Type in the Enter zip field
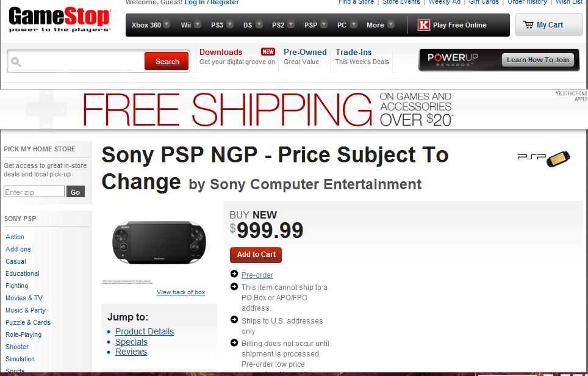Screen dimensions: 588x376 (34, 192)
